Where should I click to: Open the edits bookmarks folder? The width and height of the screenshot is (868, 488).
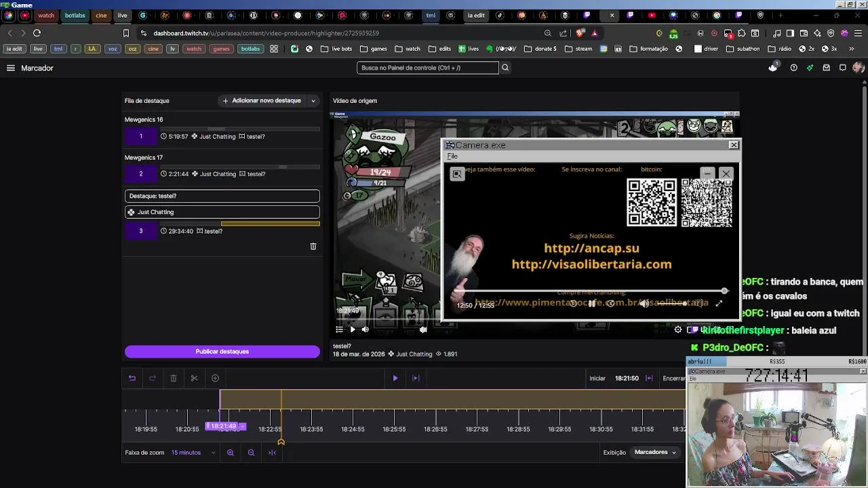click(x=439, y=49)
